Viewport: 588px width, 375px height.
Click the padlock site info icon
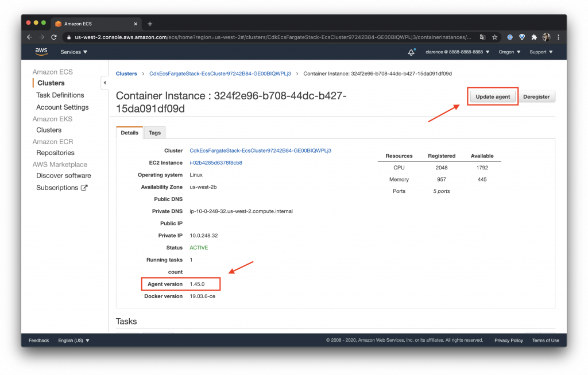pos(68,37)
